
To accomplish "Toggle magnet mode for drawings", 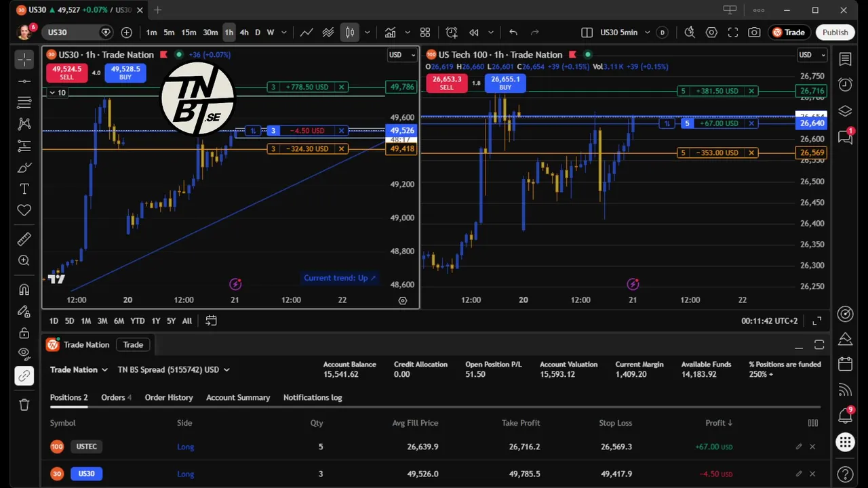I will tap(24, 289).
